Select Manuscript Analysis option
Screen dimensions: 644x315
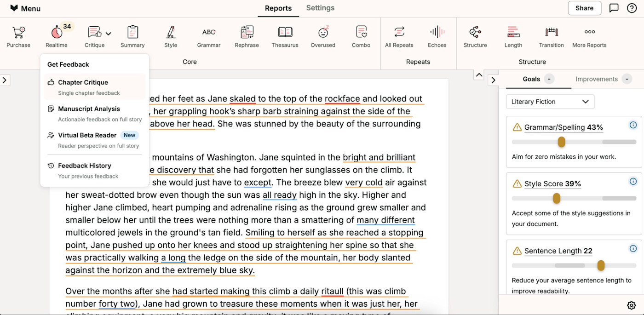pyautogui.click(x=95, y=114)
